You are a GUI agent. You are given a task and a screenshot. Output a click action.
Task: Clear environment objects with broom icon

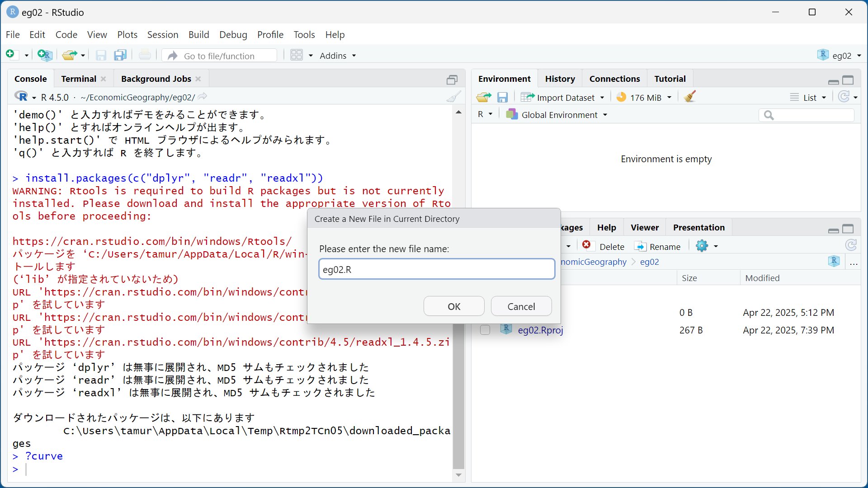point(689,97)
